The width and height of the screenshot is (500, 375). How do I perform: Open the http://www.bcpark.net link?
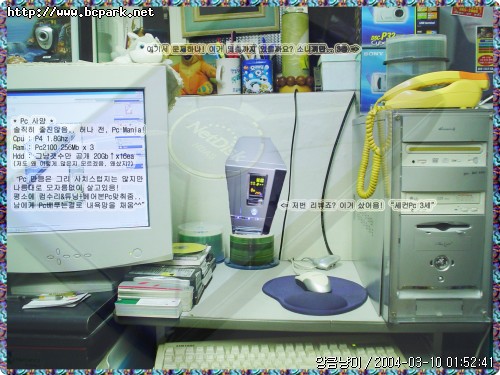[81, 12]
